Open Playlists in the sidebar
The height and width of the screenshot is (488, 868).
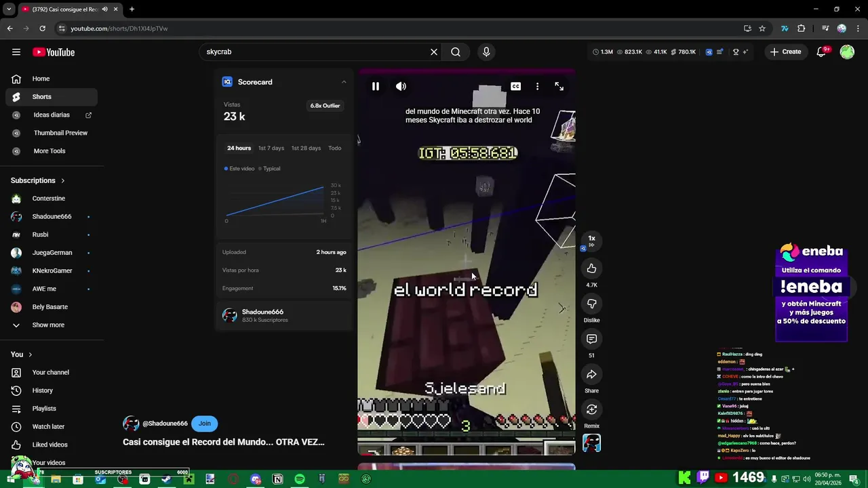click(52, 409)
